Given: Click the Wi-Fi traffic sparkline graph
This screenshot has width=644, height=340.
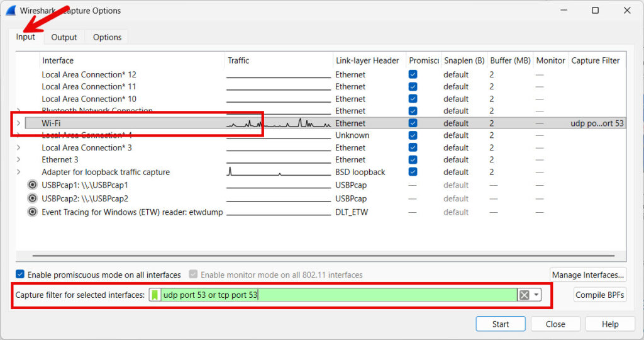Looking at the screenshot, I should point(278,123).
